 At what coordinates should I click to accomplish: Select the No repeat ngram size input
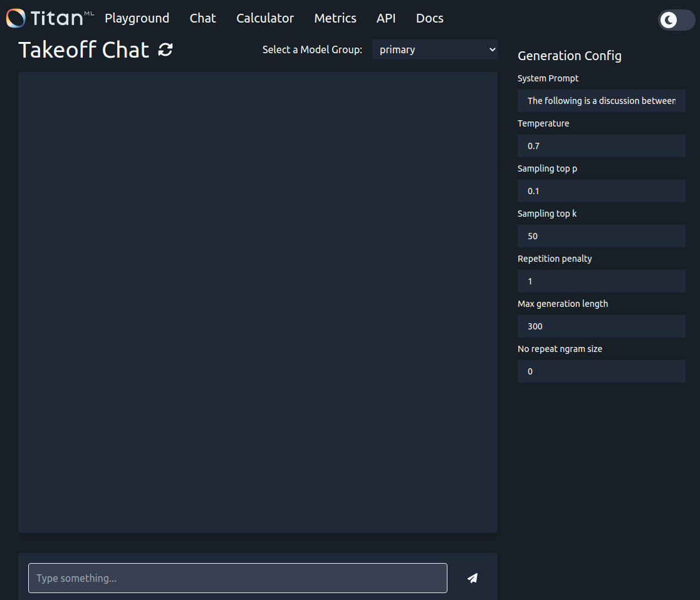[601, 371]
